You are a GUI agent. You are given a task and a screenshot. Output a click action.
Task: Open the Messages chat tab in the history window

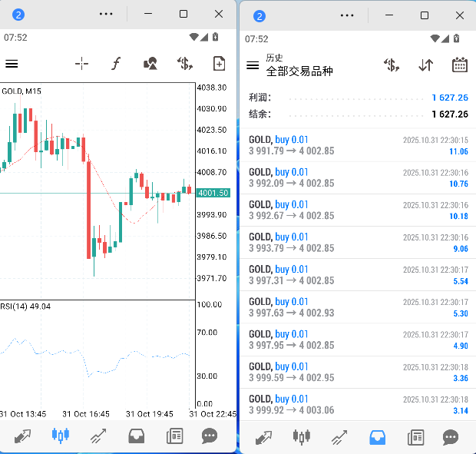point(451,437)
